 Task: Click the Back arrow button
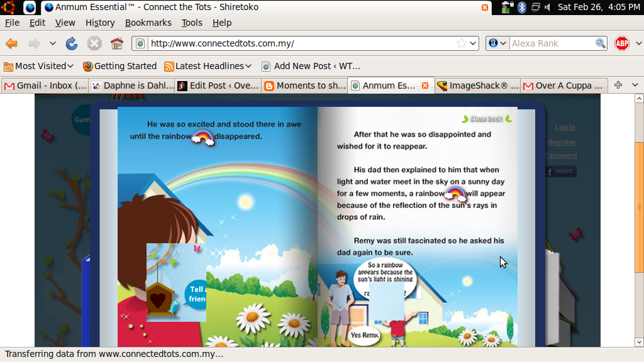(x=11, y=43)
